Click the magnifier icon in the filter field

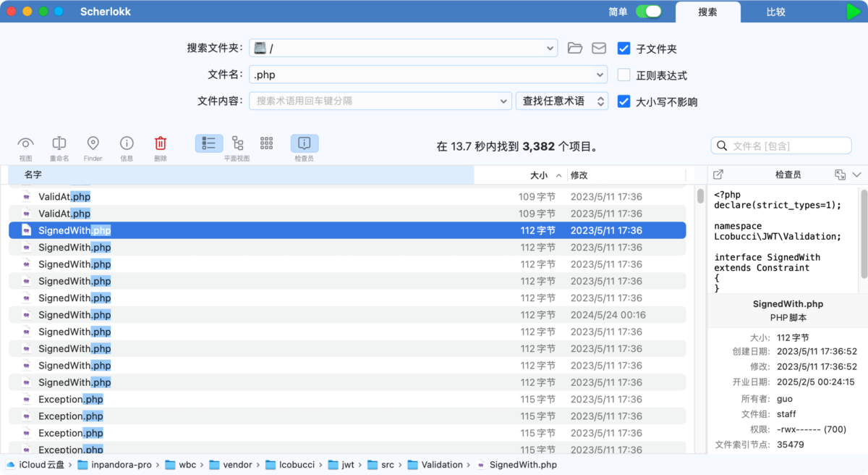point(721,146)
